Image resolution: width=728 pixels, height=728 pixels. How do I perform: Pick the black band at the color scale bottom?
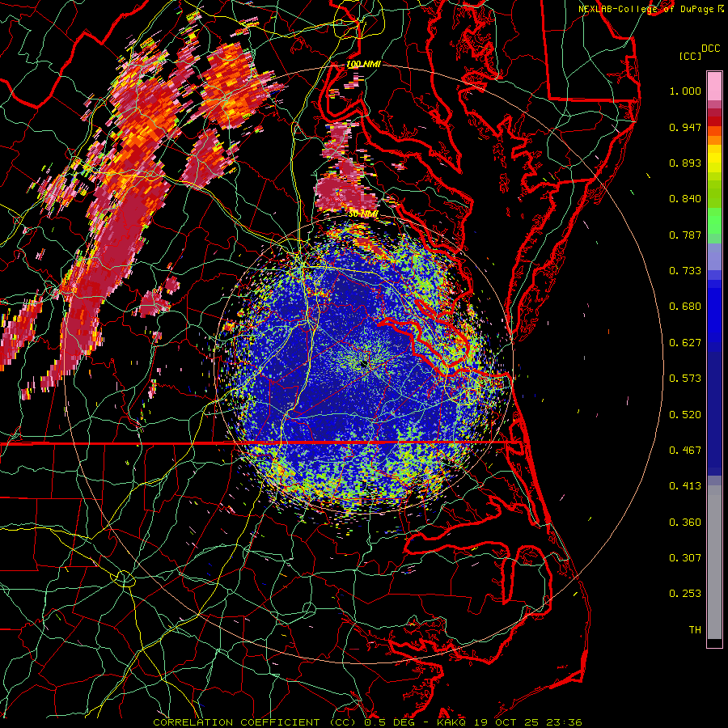714,642
